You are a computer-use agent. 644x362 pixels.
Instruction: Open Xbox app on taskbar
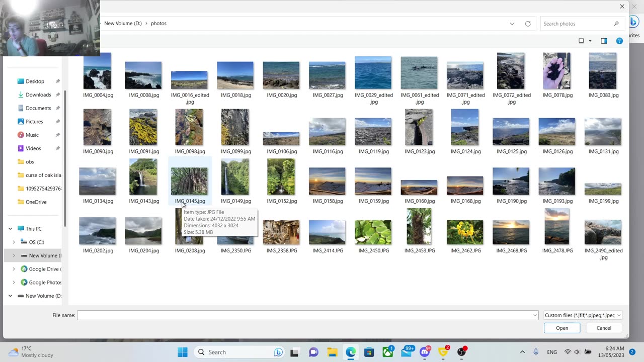coord(388,352)
